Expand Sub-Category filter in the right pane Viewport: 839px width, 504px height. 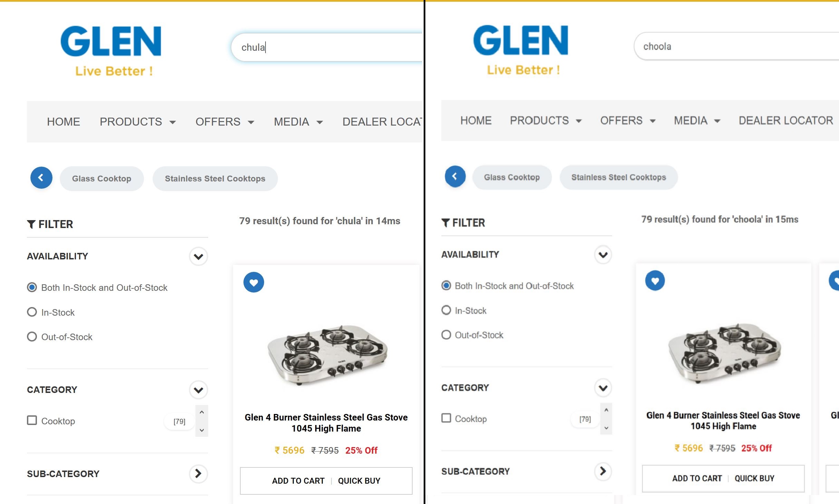point(603,471)
